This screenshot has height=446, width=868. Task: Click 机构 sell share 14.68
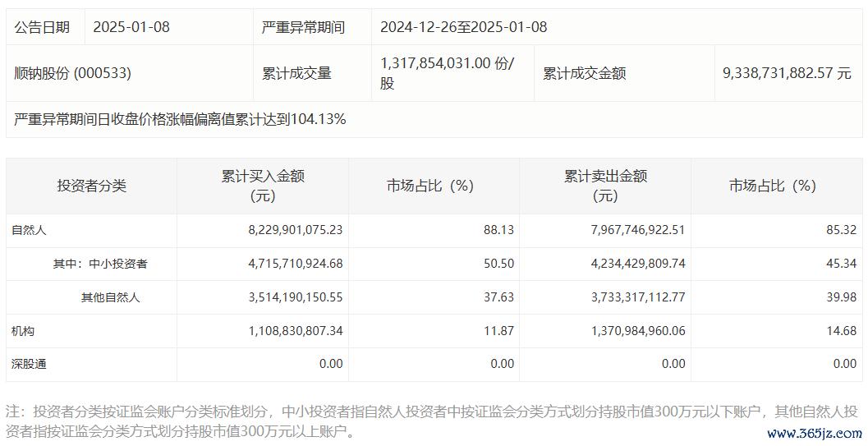click(x=842, y=331)
